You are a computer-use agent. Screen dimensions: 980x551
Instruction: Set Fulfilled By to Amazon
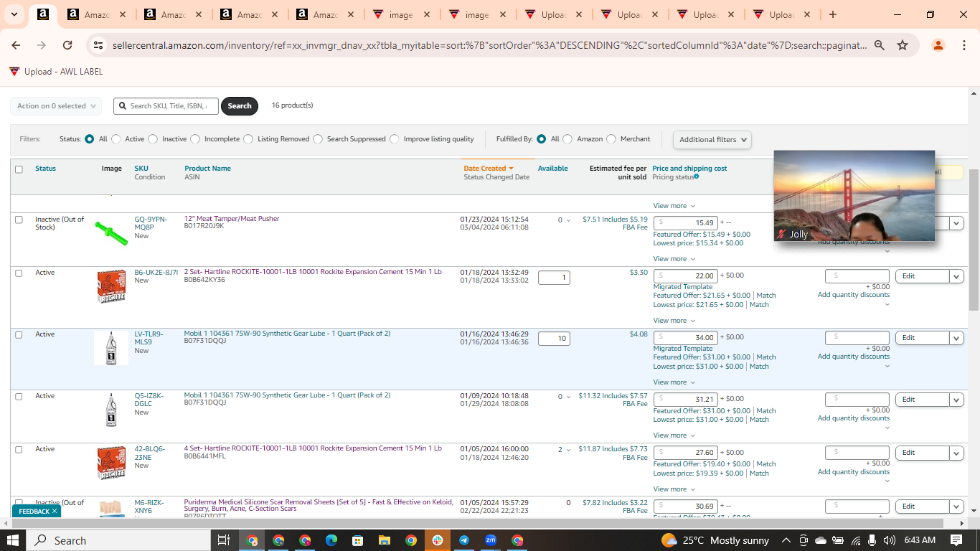coord(567,139)
